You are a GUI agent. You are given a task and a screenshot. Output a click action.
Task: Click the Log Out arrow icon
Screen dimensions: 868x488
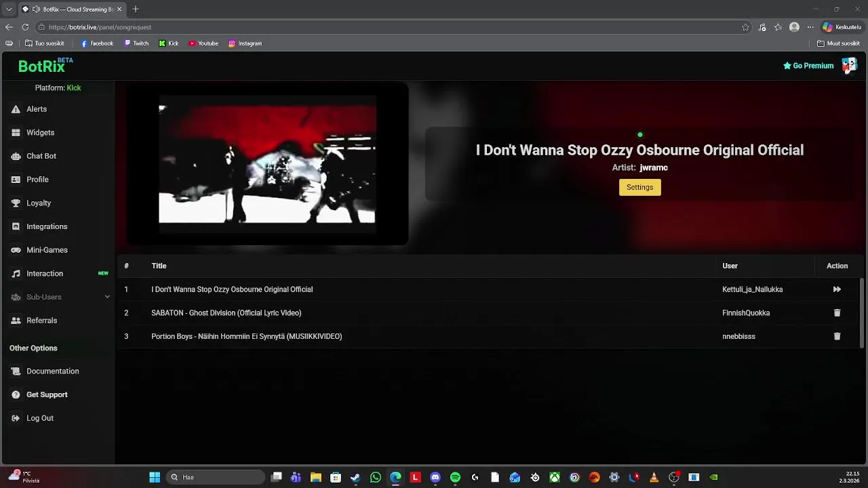tap(16, 418)
